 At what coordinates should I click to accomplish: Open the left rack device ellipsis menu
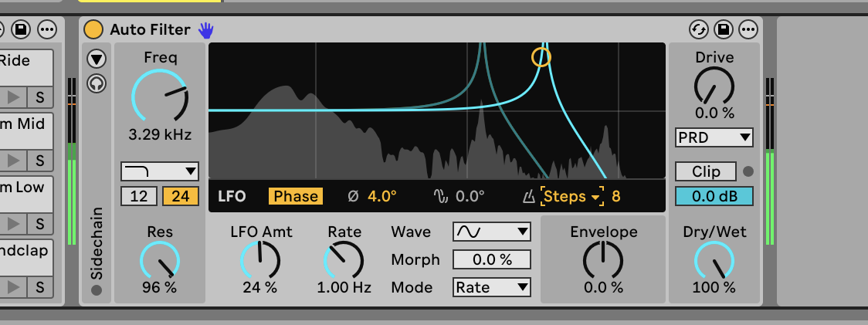46,29
